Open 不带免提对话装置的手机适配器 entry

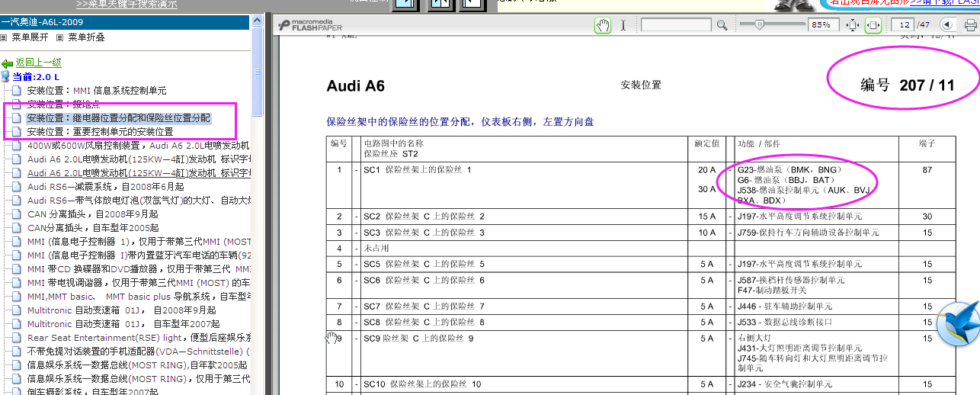click(x=139, y=352)
